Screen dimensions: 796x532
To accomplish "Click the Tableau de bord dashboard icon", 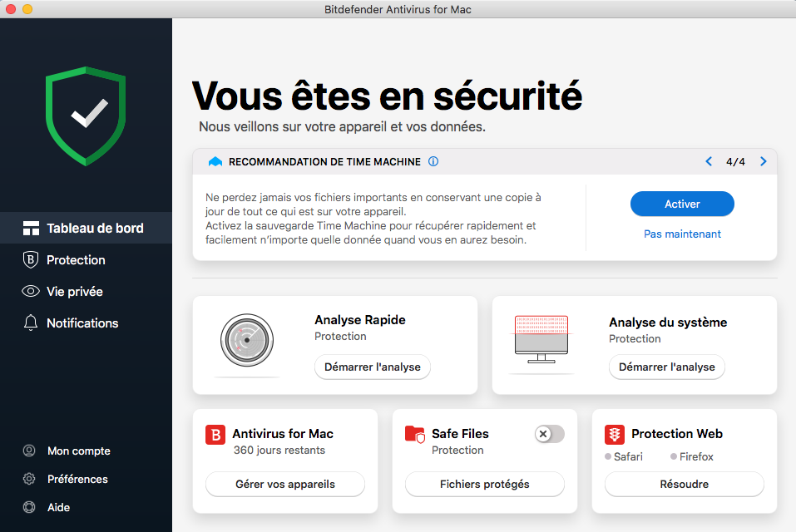I will [31, 229].
